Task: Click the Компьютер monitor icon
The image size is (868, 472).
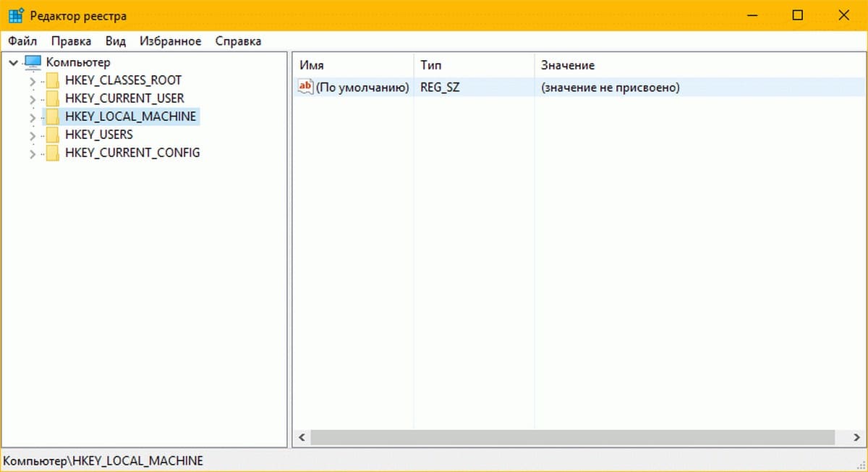Action: [33, 62]
